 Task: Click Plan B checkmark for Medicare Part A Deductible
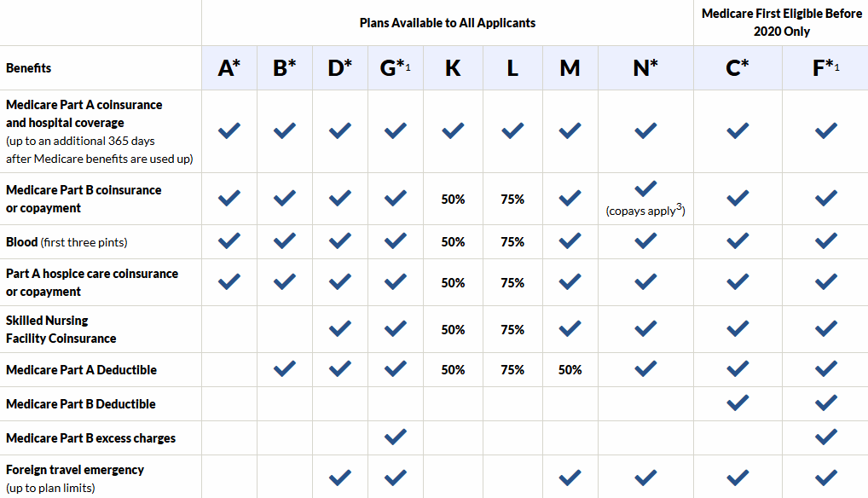[285, 369]
